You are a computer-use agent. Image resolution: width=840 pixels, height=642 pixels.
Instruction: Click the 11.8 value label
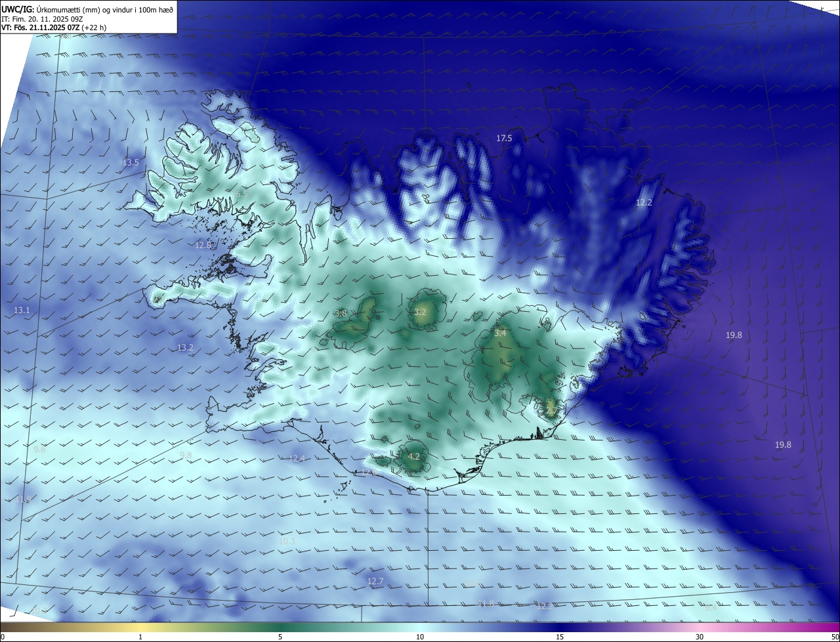[485, 603]
